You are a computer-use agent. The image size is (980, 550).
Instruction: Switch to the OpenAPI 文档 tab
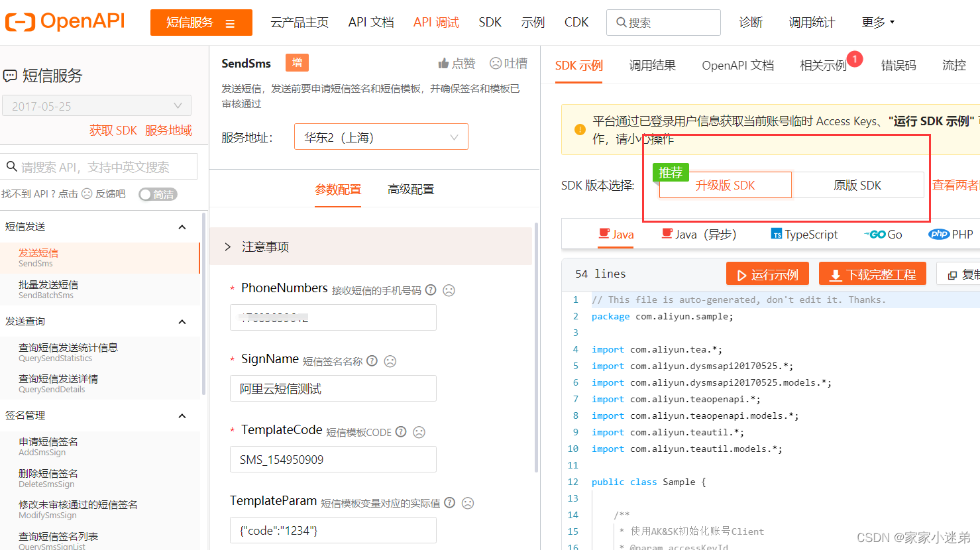(737, 65)
